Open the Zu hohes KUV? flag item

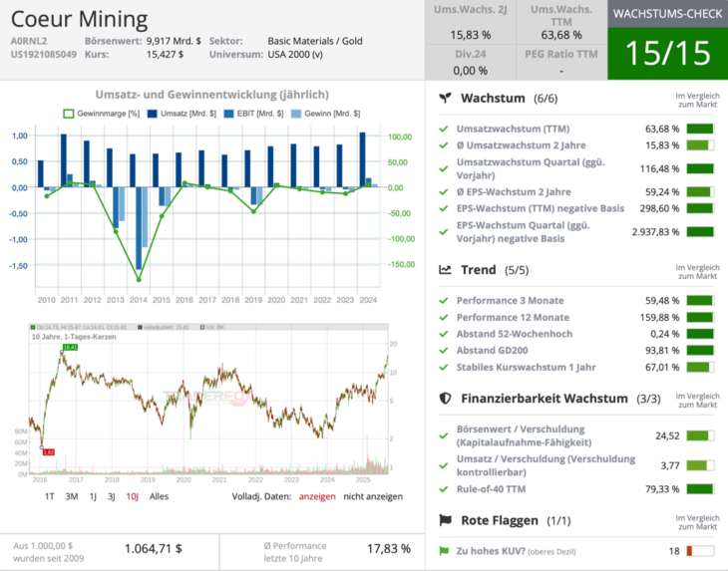pos(516,551)
